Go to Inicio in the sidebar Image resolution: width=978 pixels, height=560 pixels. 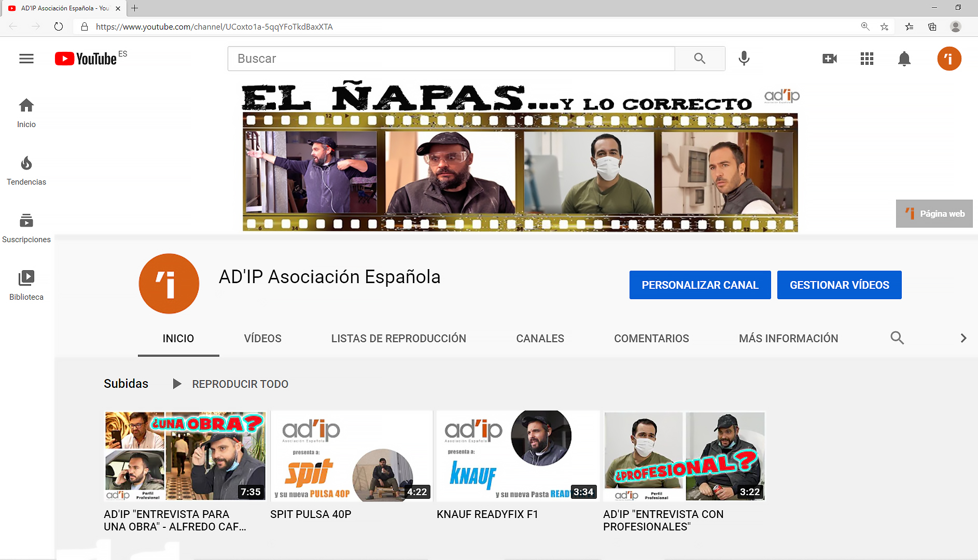point(26,113)
